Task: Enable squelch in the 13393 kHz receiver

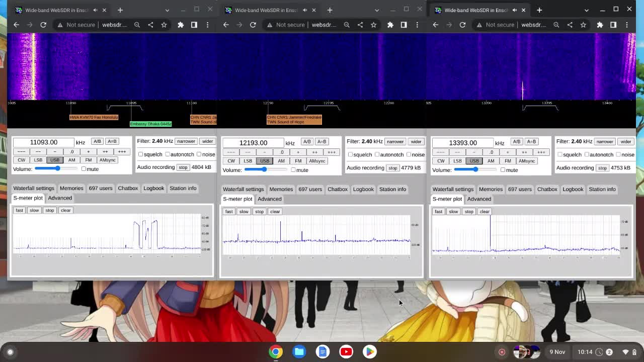Action: coord(560,154)
